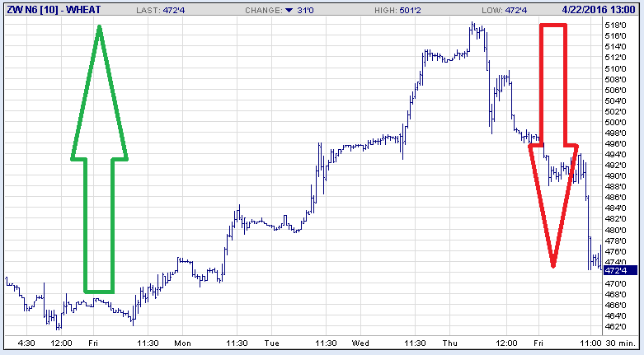Click the Thu label on time axis
This screenshot has height=355, width=644.
(450, 343)
